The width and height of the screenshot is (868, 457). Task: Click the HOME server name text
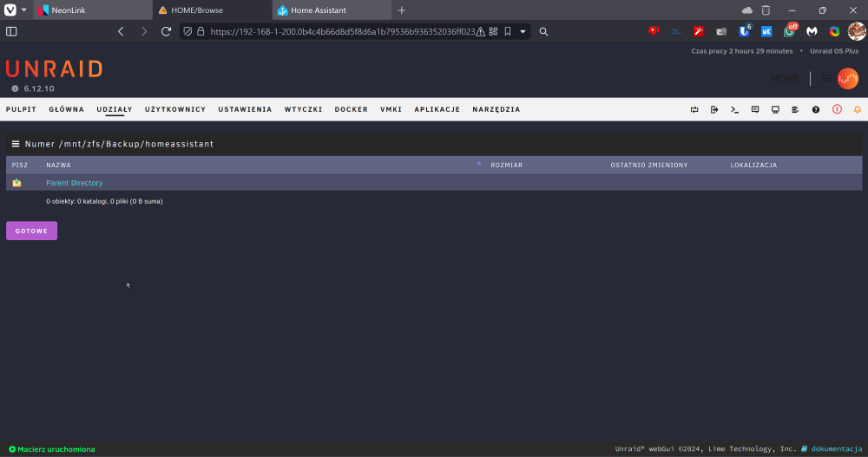pos(786,79)
